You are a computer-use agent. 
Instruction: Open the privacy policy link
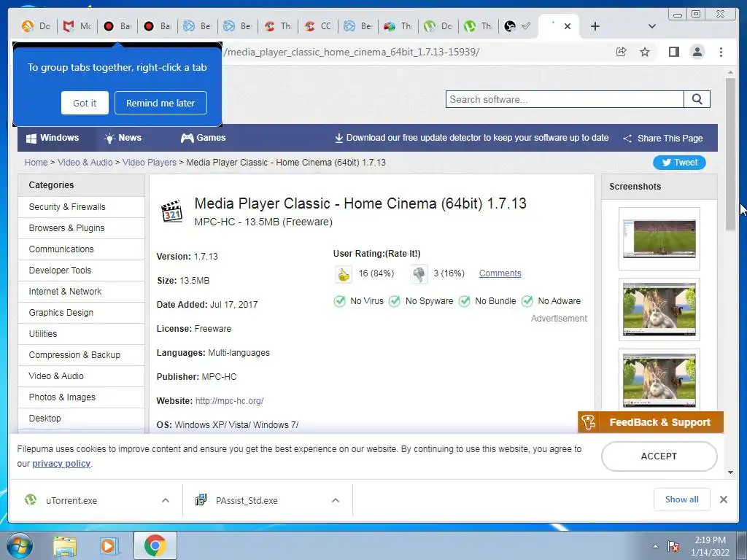point(61,464)
